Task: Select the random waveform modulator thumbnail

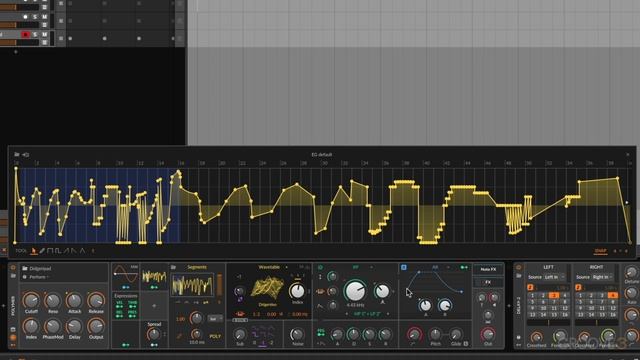Action: tap(154, 277)
